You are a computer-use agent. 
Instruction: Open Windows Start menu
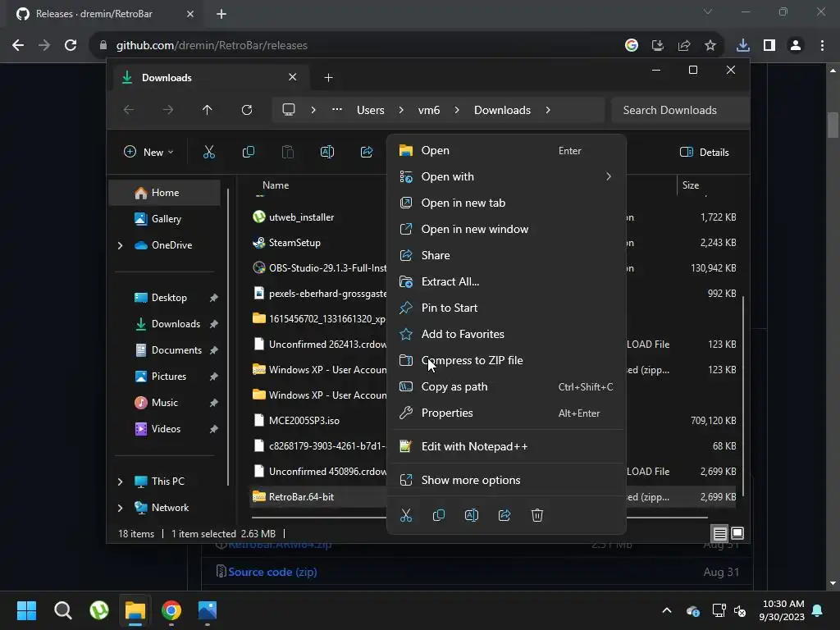(x=26, y=610)
